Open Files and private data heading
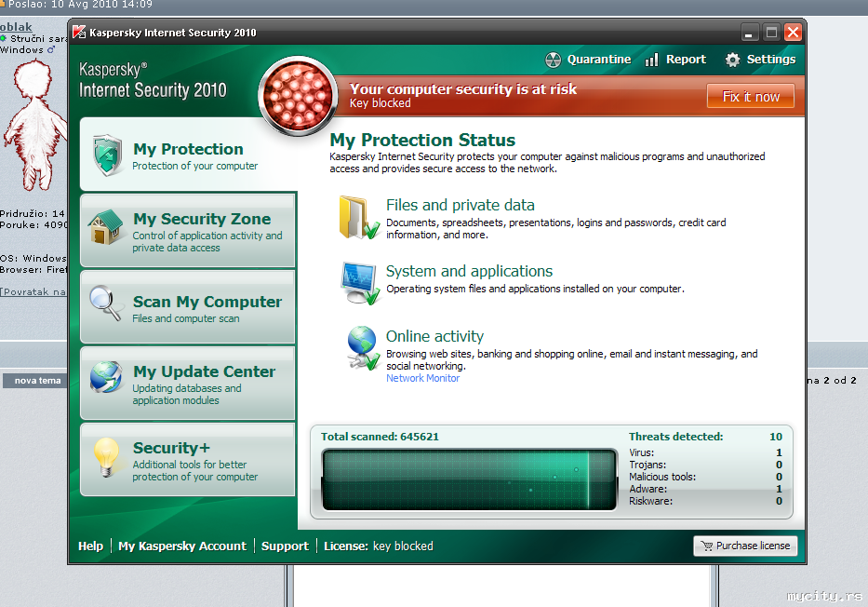Screen dimensions: 868x607 [x=460, y=205]
